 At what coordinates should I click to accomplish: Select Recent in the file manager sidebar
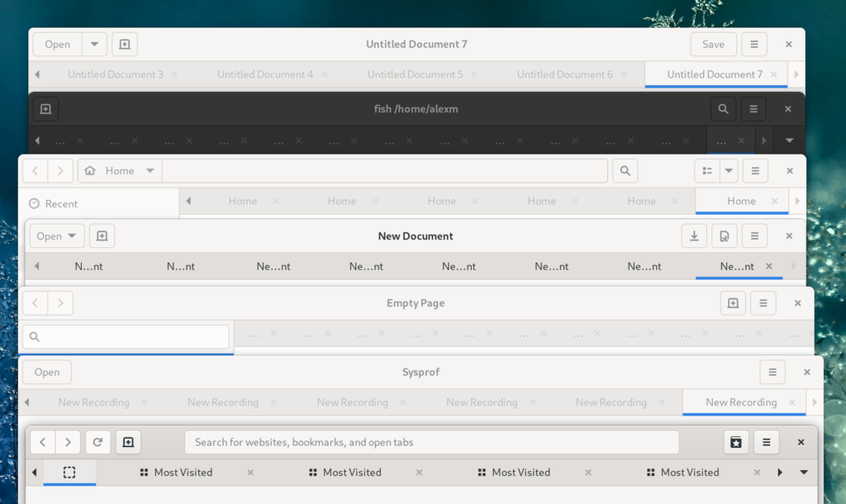[x=100, y=203]
